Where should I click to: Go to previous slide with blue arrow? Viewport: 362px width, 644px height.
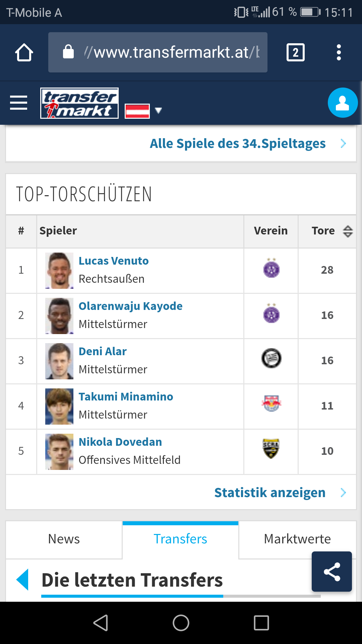(23, 580)
